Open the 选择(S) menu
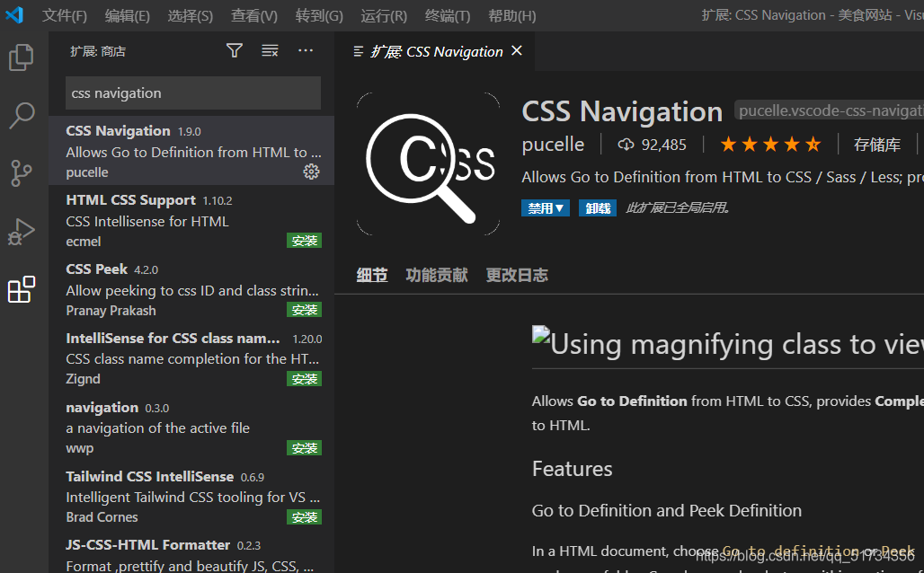Viewport: 924px width, 573px height. (191, 15)
